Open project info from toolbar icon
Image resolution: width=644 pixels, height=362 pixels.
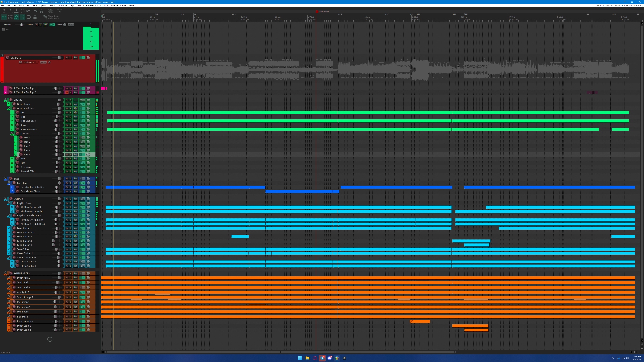(23, 11)
